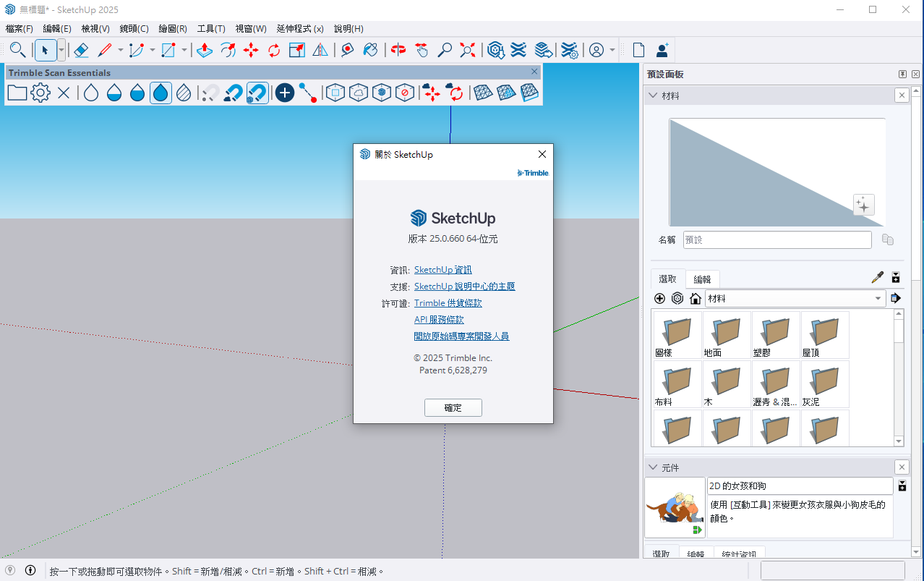This screenshot has height=581, width=924.
Task: Open 開放原始碼專案開發人員 link
Action: [x=462, y=336]
